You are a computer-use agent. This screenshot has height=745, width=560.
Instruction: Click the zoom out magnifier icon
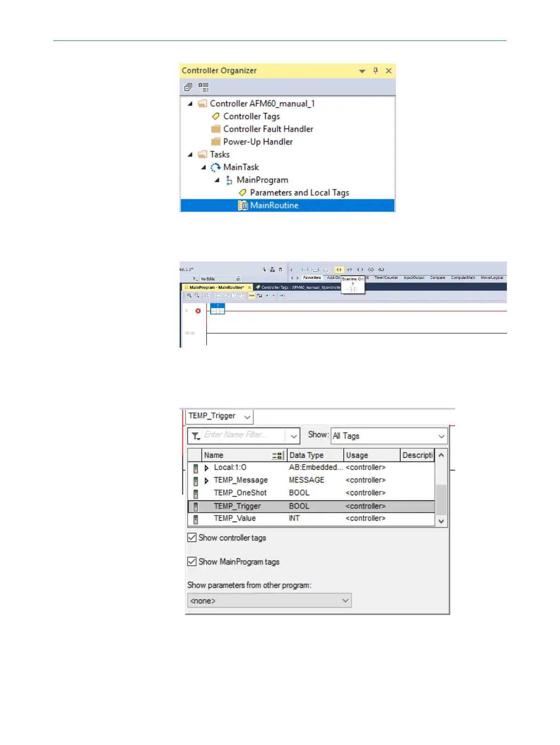pos(197,295)
